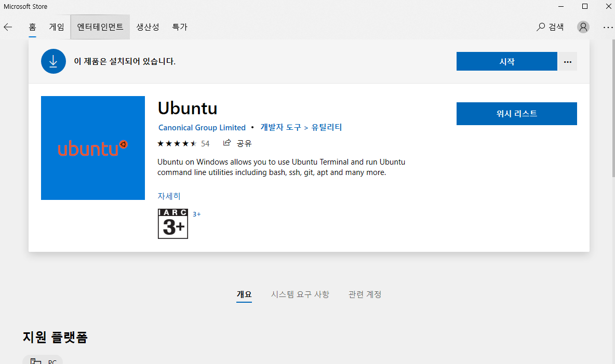Open the 개발자 도구 > 유틸리티 category link
This screenshot has height=364, width=615.
click(x=301, y=128)
